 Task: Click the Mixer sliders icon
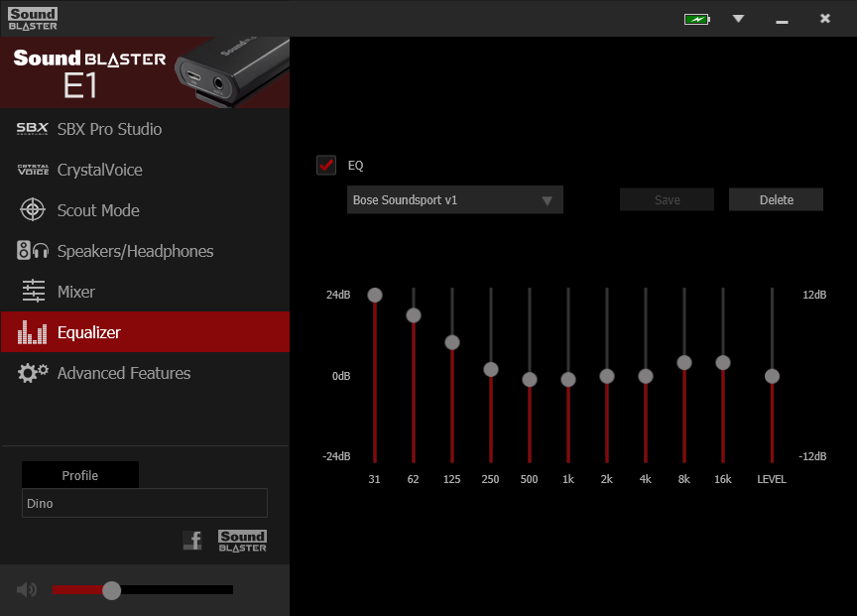(x=34, y=291)
